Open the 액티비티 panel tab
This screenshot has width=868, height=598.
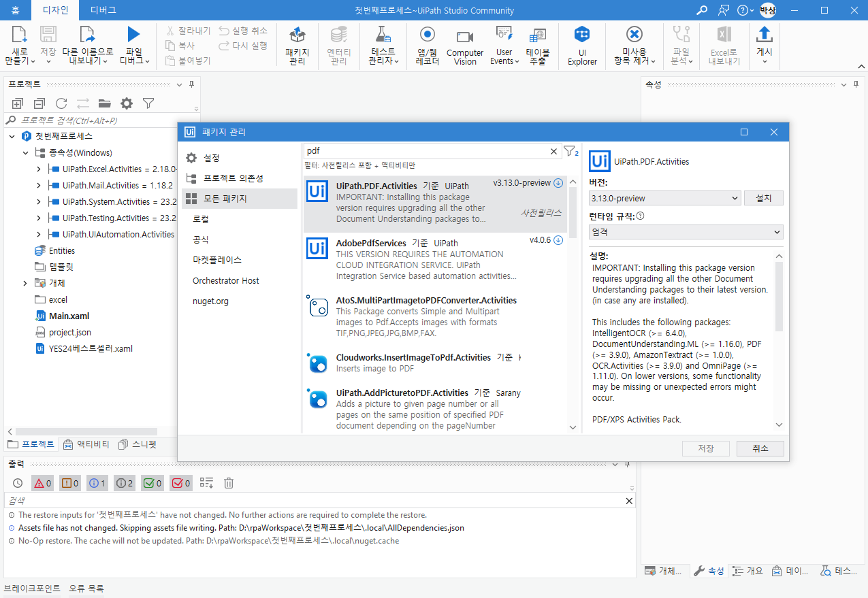[x=86, y=444]
